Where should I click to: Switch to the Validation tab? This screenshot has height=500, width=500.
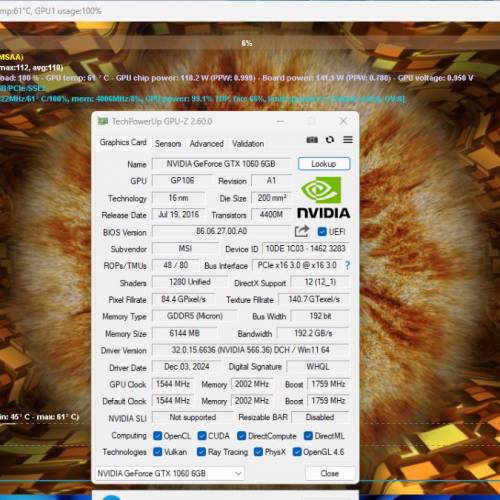point(248,144)
